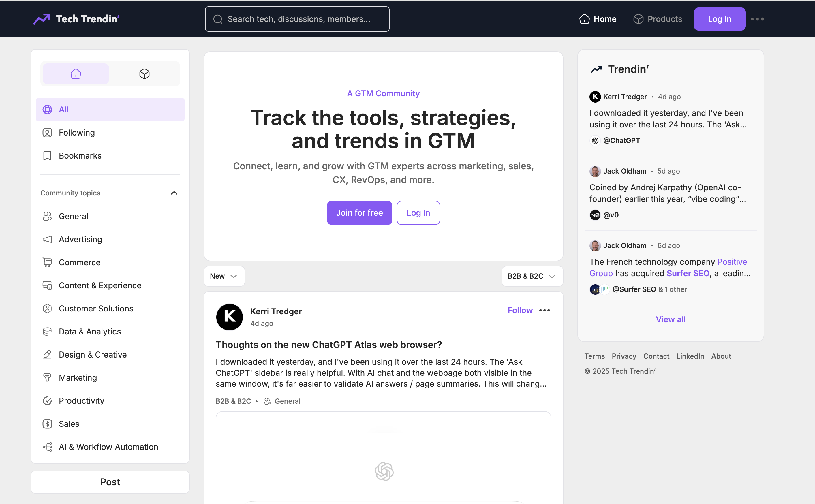Open the New sort dropdown
Viewport: 815px width, 504px height.
coord(224,276)
